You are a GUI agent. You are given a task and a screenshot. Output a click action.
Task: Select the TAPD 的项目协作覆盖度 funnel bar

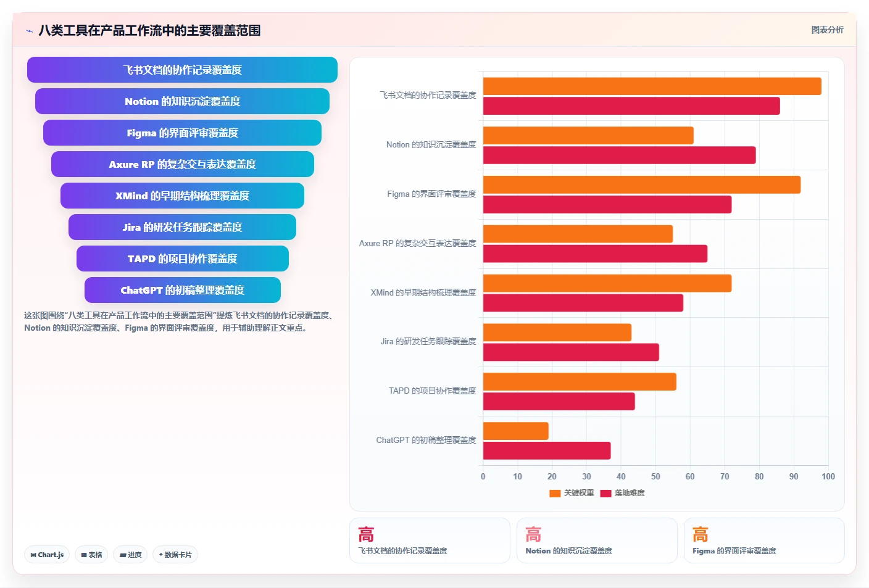click(182, 259)
